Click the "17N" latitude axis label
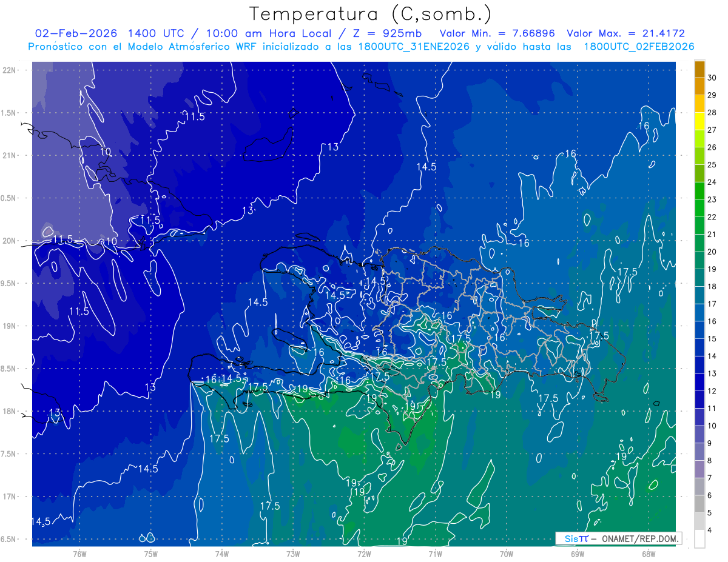The height and width of the screenshot is (562, 728). click(x=9, y=497)
